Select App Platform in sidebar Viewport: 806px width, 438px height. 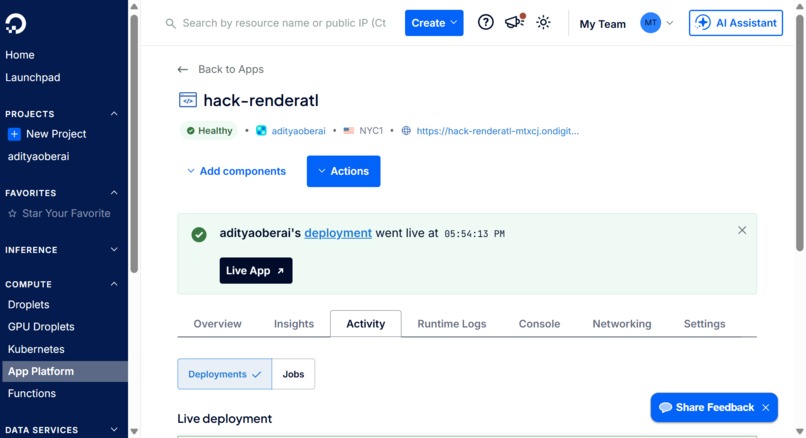(64, 371)
